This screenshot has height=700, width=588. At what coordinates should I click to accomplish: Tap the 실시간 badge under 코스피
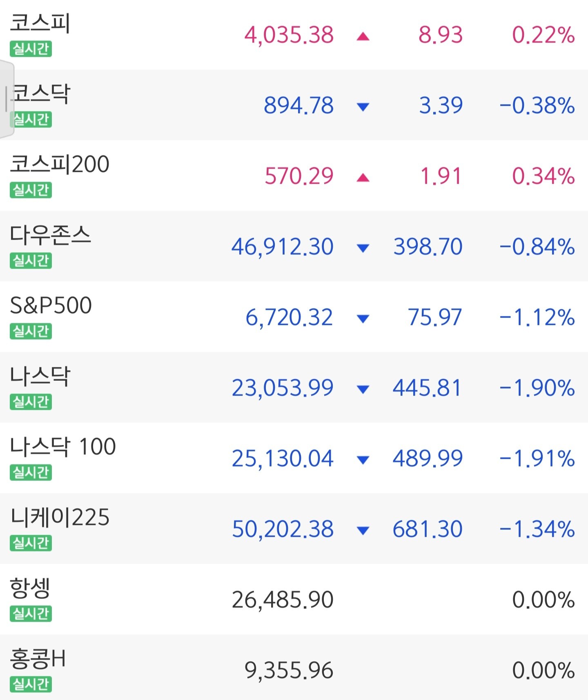point(31,49)
